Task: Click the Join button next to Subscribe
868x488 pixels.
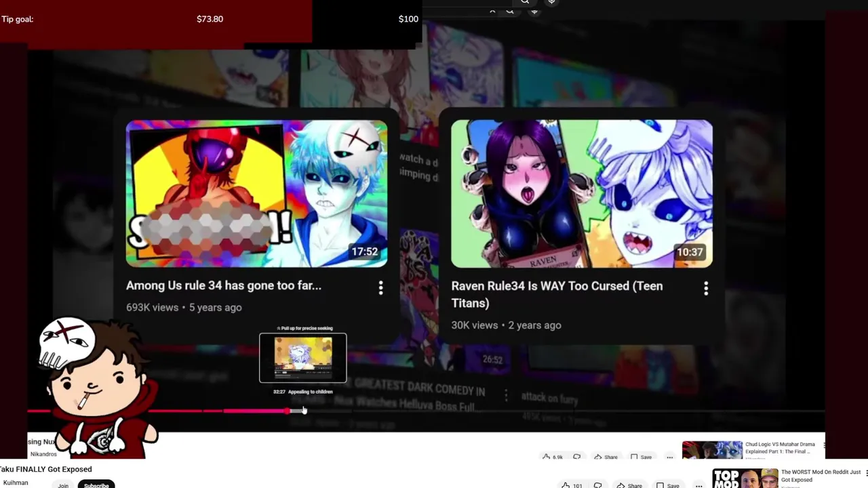Action: point(63,485)
